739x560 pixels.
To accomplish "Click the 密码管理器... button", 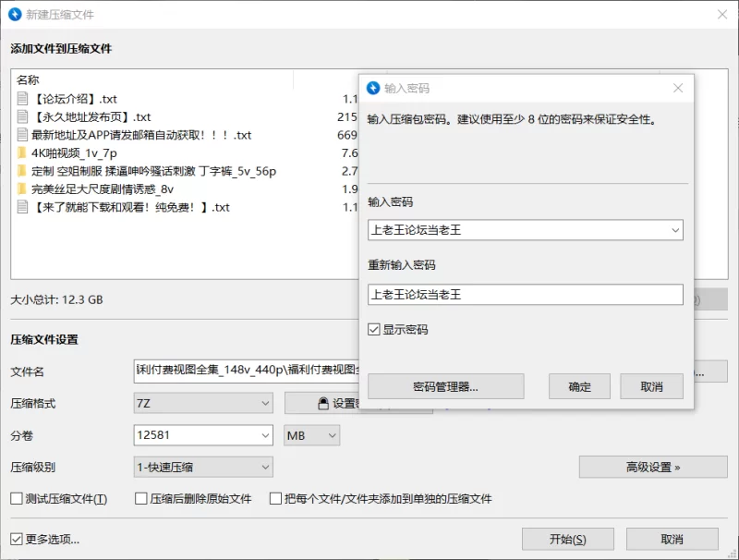I will 446,386.
